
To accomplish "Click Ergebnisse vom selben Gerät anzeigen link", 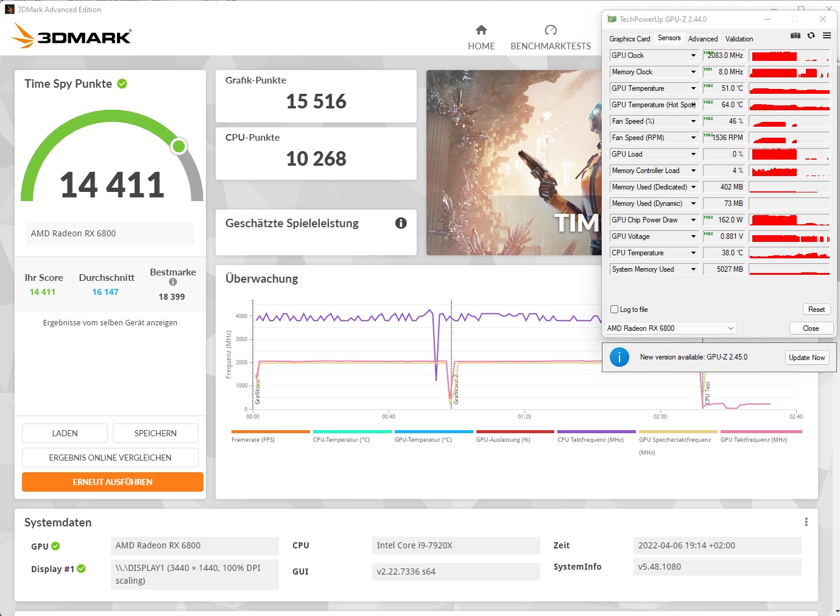I will pos(110,323).
